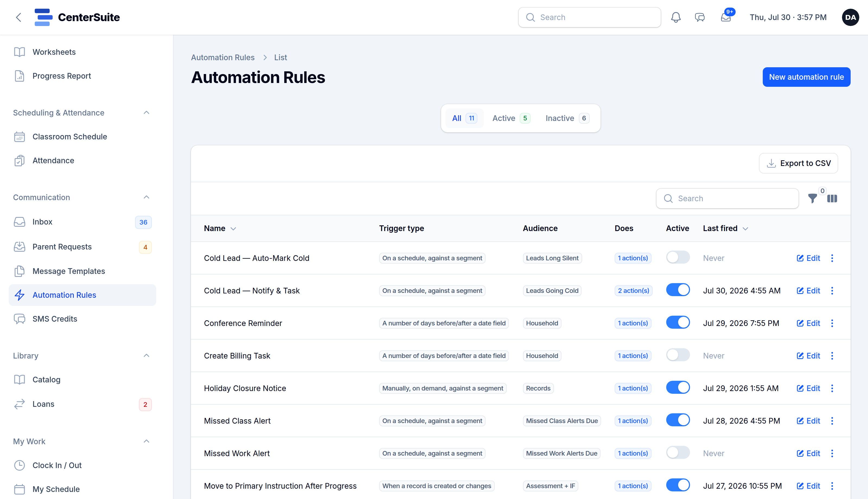Viewport: 868px width, 499px height.
Task: Open row menu for Missed Work Alert
Action: [x=832, y=453]
